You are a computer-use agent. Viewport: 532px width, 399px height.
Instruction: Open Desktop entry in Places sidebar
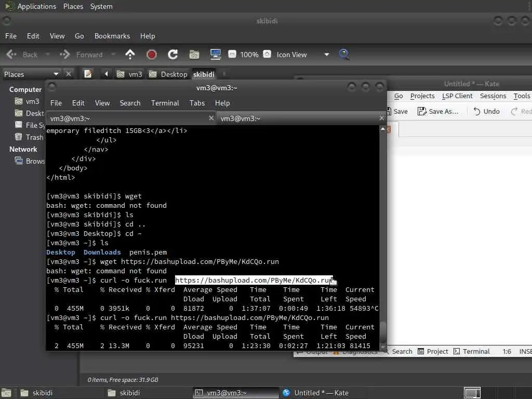click(x=30, y=113)
